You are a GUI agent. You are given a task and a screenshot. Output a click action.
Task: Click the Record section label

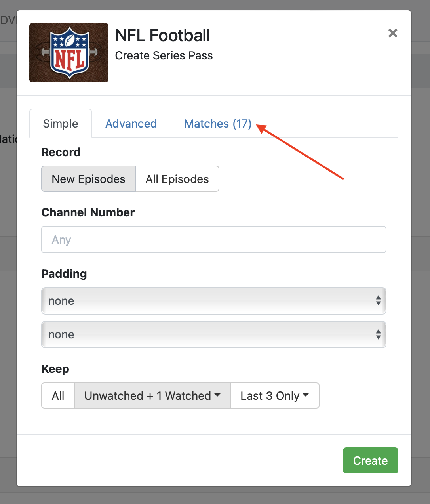click(61, 152)
